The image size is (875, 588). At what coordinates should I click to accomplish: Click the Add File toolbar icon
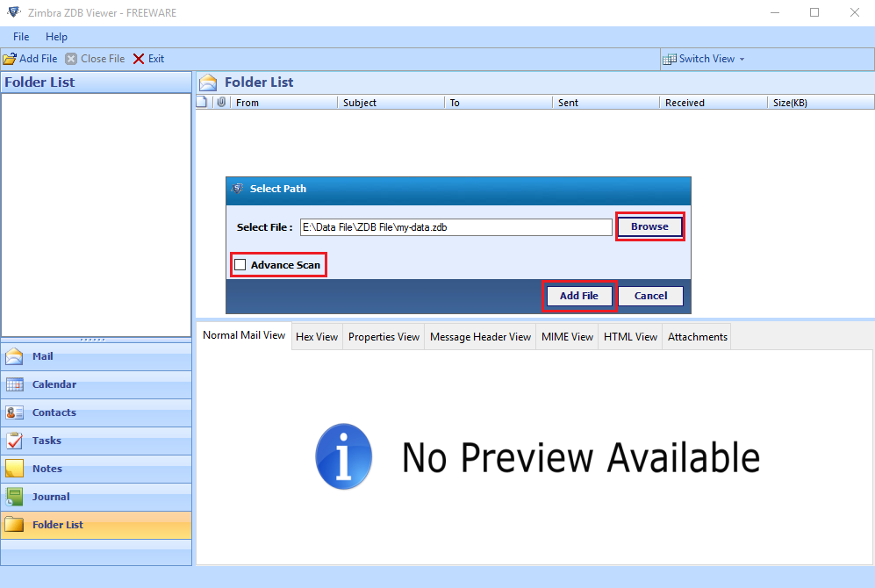click(x=10, y=59)
